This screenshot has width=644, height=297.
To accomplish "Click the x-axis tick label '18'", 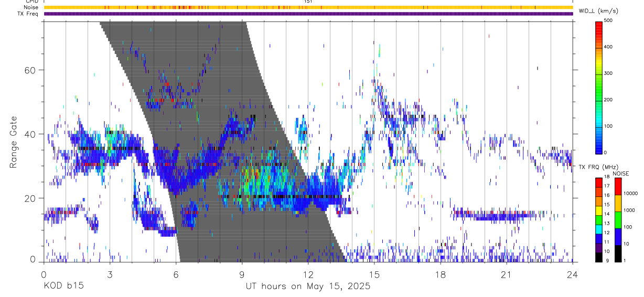I will [441, 275].
